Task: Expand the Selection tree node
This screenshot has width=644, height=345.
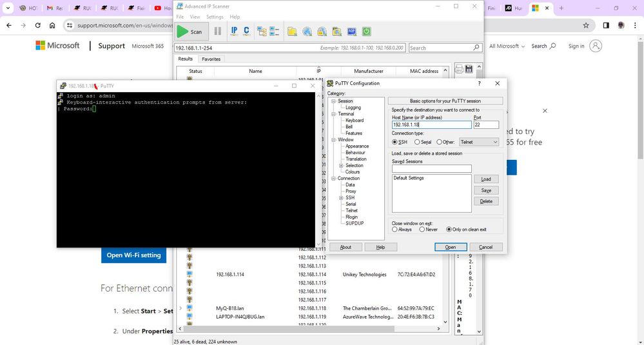Action: click(x=341, y=166)
